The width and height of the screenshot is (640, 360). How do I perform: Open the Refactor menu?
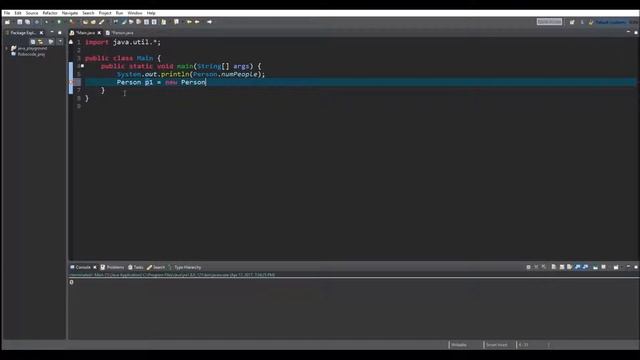point(50,13)
